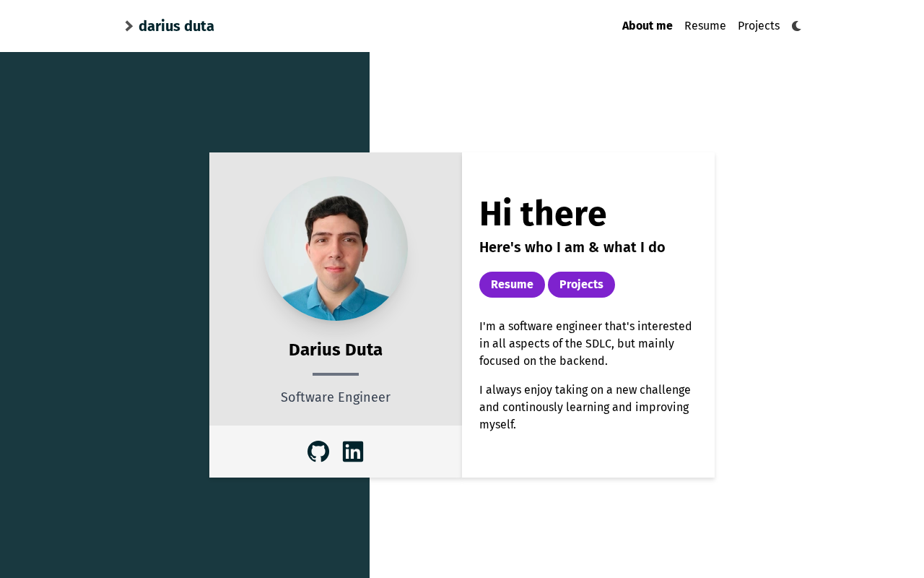Click the purple Projects button

coord(581,285)
